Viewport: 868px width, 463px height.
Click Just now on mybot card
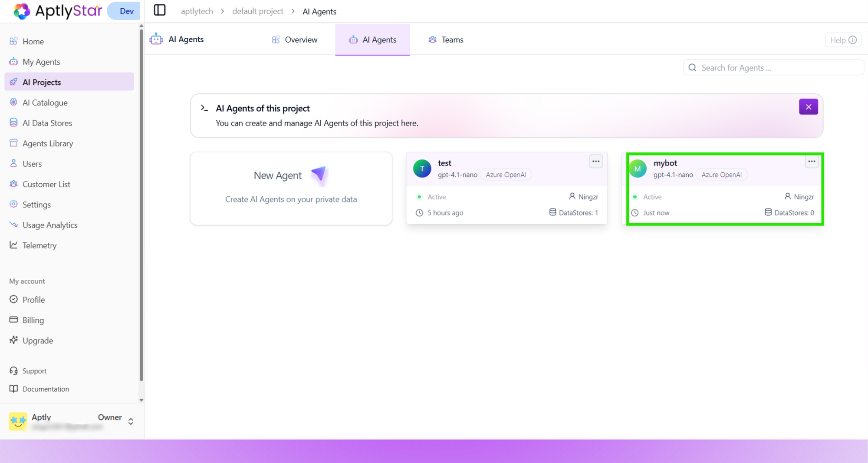pos(650,213)
